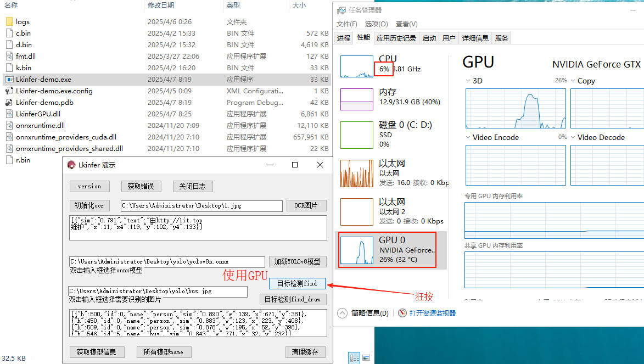Select Ethernet 2 performance graph thumbnail
Image resolution: width=644 pixels, height=364 pixels.
coord(357,212)
